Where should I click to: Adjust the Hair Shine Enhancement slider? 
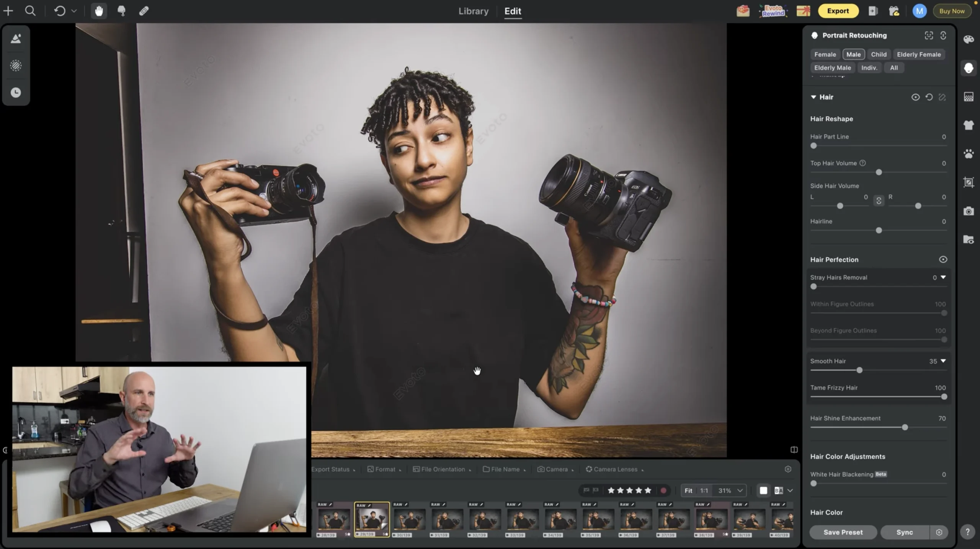tap(879, 427)
